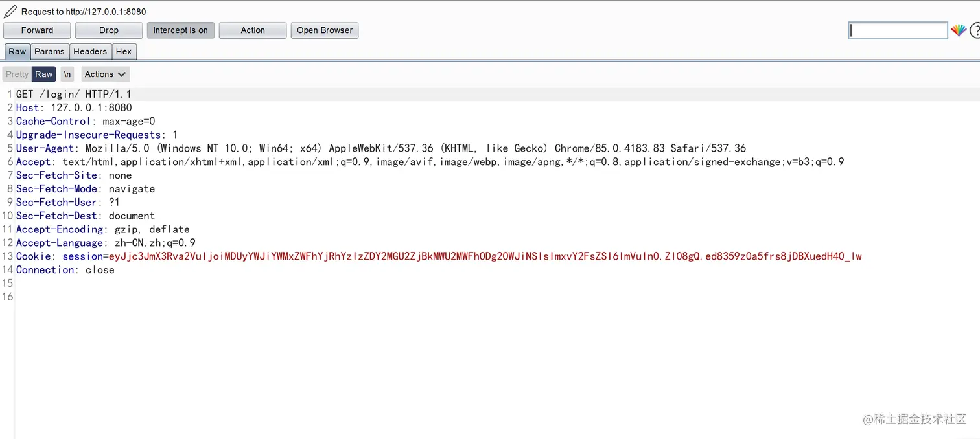Click the User-Agent header line
The width and height of the screenshot is (980, 439).
pos(381,148)
